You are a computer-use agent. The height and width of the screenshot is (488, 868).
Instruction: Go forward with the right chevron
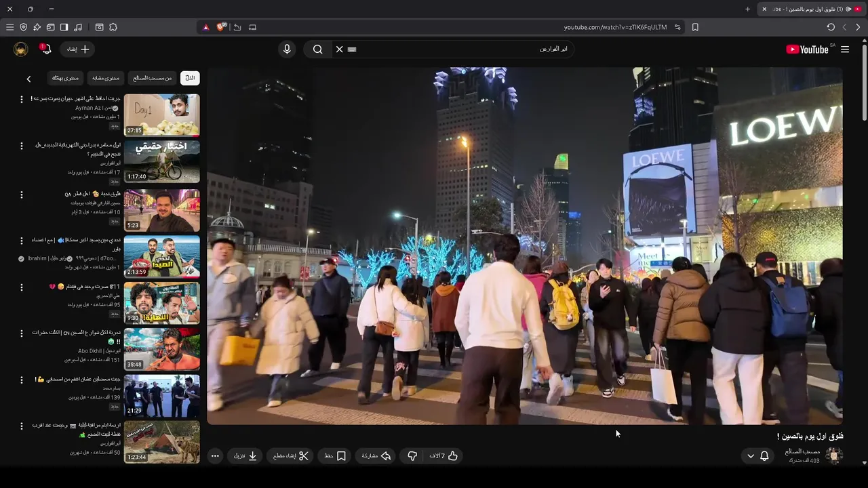tap(858, 27)
